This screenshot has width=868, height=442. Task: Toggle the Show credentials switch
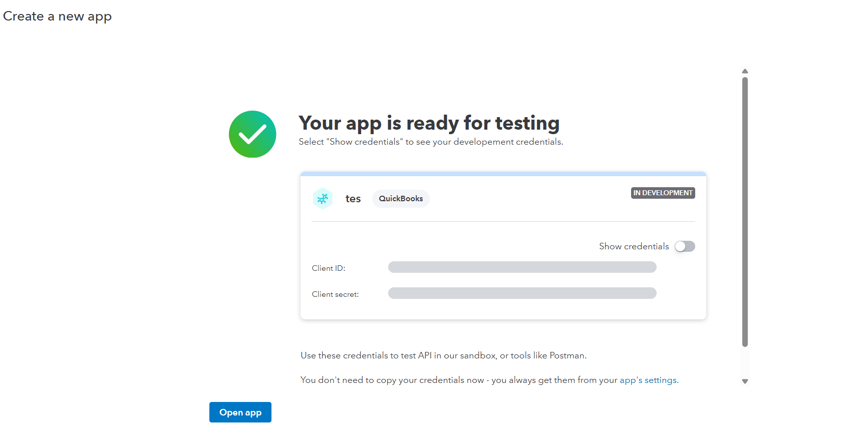click(x=685, y=246)
